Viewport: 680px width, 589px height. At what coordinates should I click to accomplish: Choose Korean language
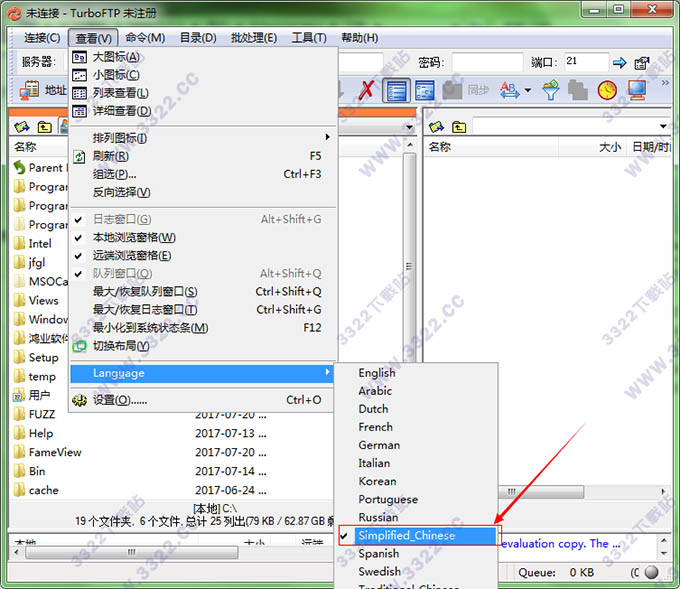tap(417, 481)
